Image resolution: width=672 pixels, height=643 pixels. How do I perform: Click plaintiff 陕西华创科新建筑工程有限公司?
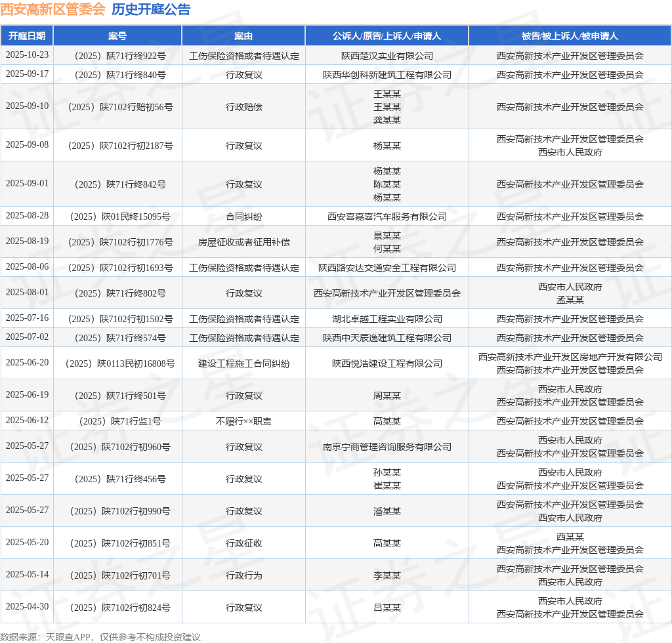click(x=387, y=75)
